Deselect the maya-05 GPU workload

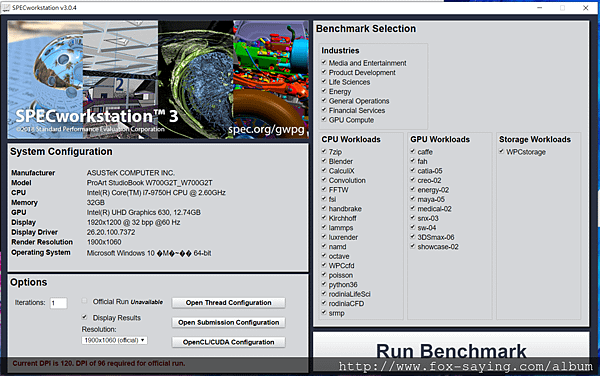click(x=412, y=199)
